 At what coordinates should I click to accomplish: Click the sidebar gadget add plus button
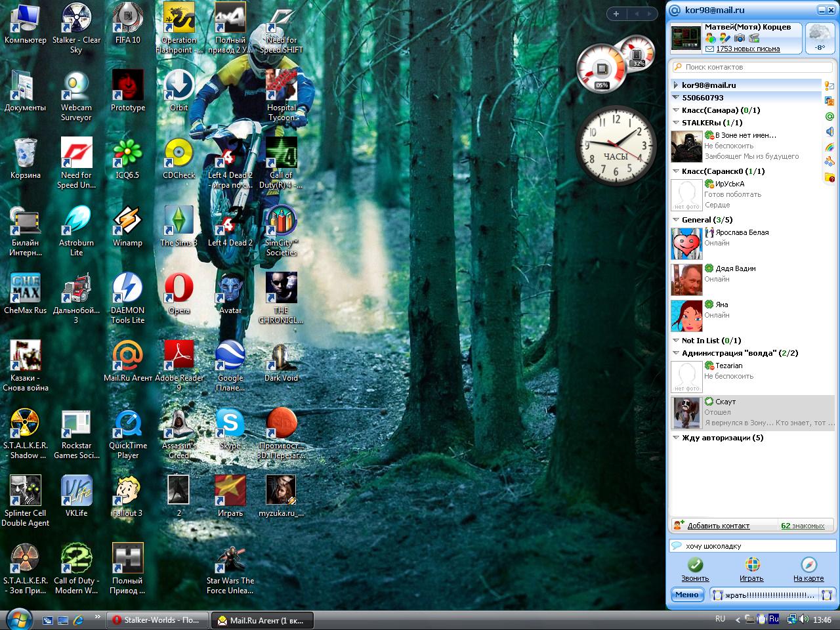pos(616,13)
